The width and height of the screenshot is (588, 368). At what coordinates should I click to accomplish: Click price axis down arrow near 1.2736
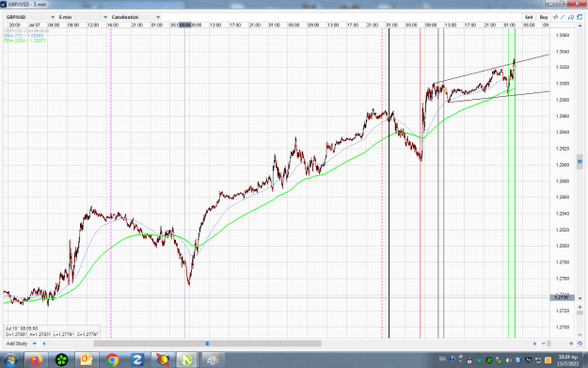tap(580, 298)
